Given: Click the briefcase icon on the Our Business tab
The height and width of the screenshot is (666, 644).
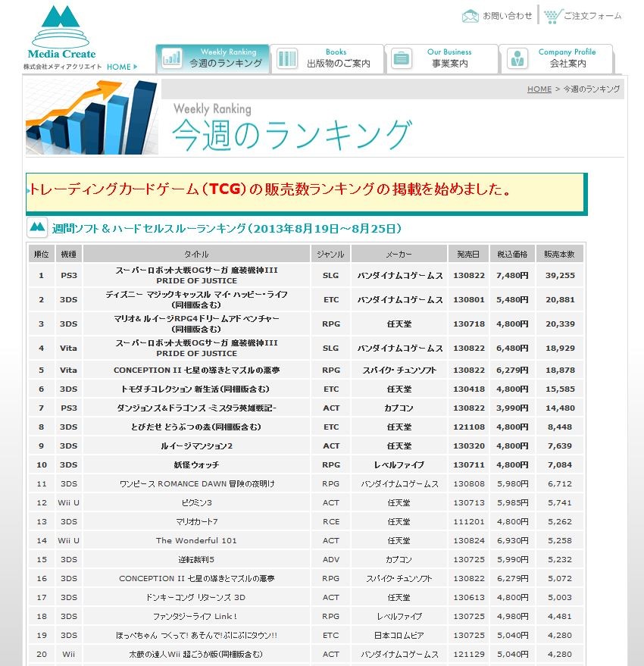Looking at the screenshot, I should (x=402, y=58).
